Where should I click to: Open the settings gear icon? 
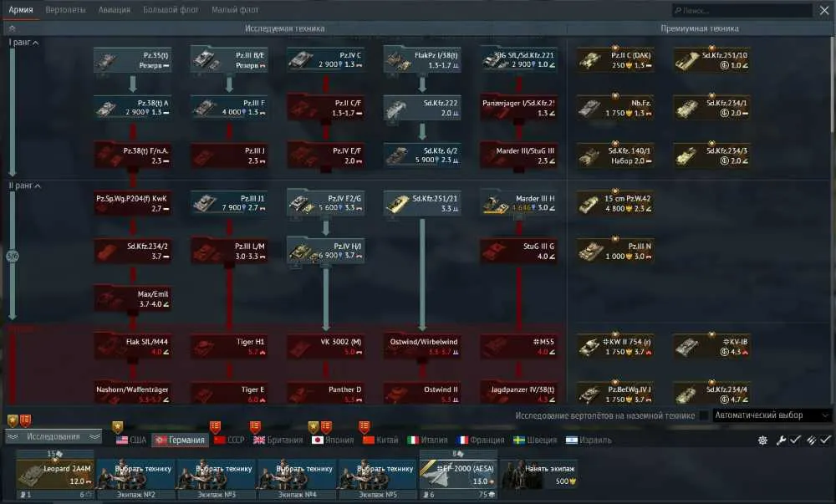[x=763, y=440]
